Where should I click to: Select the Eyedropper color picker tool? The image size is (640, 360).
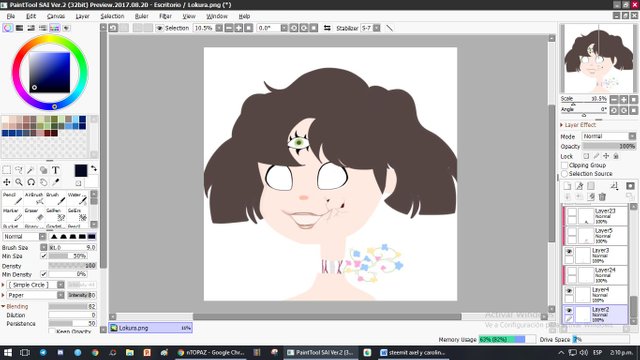tap(56, 182)
